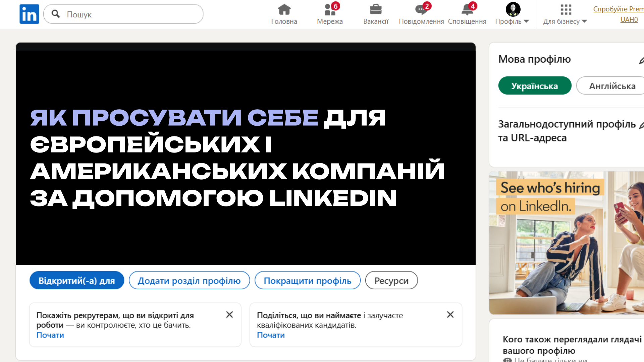Viewport: 644px width, 362px height.
Task: Open the Notifications bell icon
Action: pyautogui.click(x=467, y=10)
